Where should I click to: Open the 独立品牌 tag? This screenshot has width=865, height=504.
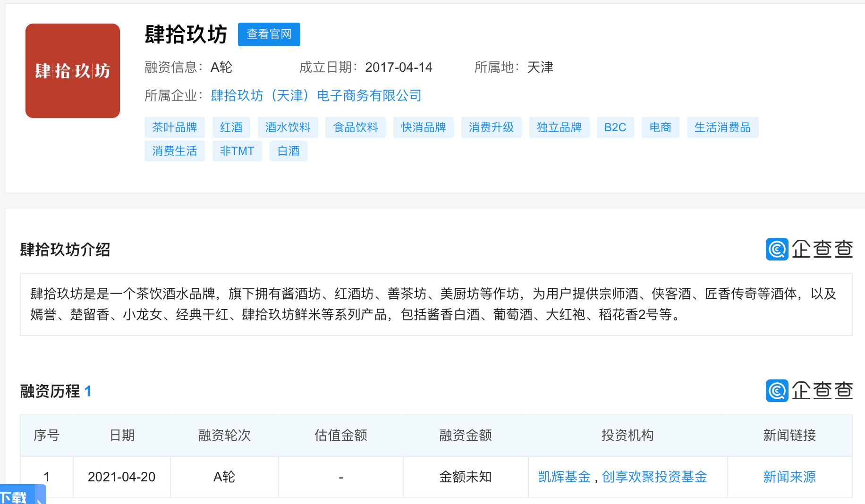(x=560, y=127)
